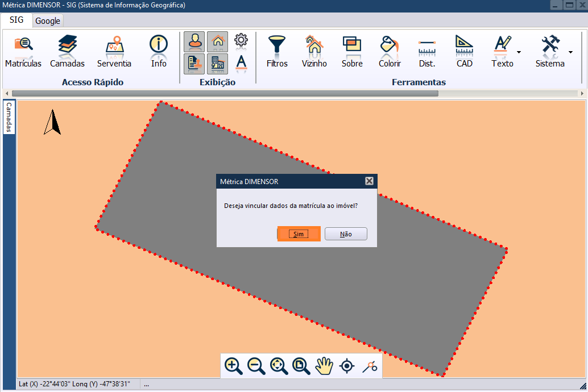Image resolution: width=588 pixels, height=392 pixels.
Task: Open the Matrículas search tool
Action: point(23,51)
